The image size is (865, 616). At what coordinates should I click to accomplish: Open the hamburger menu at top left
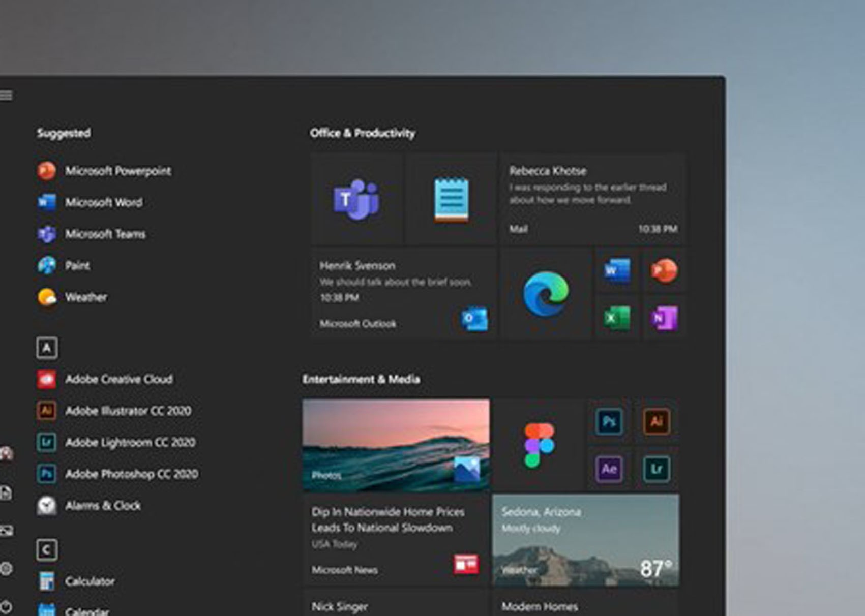pos(6,95)
